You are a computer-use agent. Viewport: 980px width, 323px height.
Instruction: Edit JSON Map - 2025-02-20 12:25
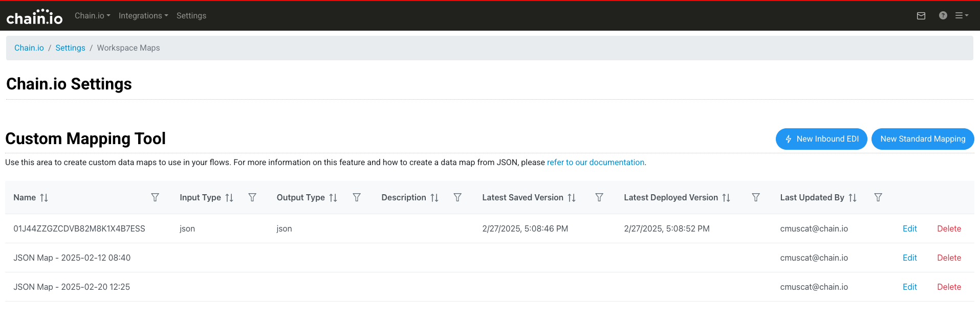909,287
